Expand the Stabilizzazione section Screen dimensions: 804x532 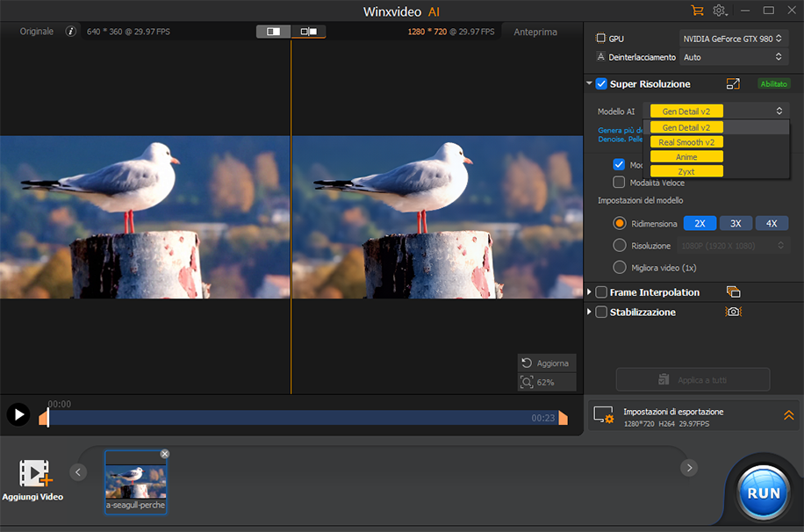(x=589, y=312)
